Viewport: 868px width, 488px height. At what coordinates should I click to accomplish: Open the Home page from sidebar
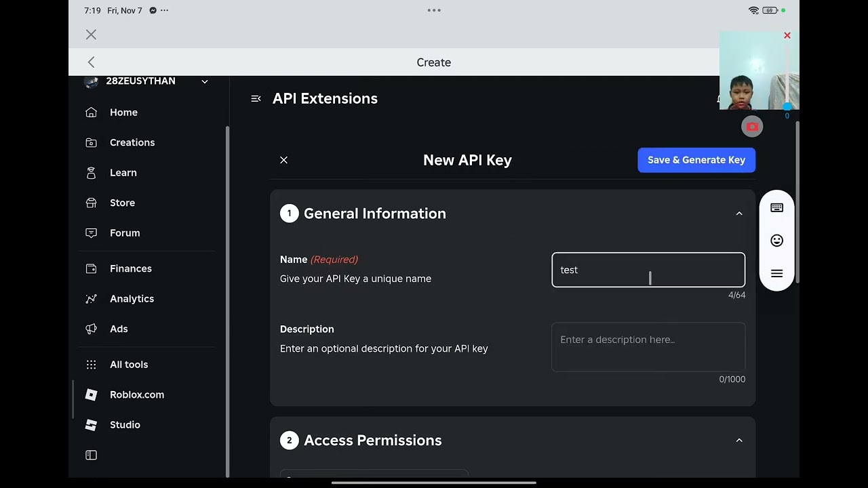(x=123, y=113)
